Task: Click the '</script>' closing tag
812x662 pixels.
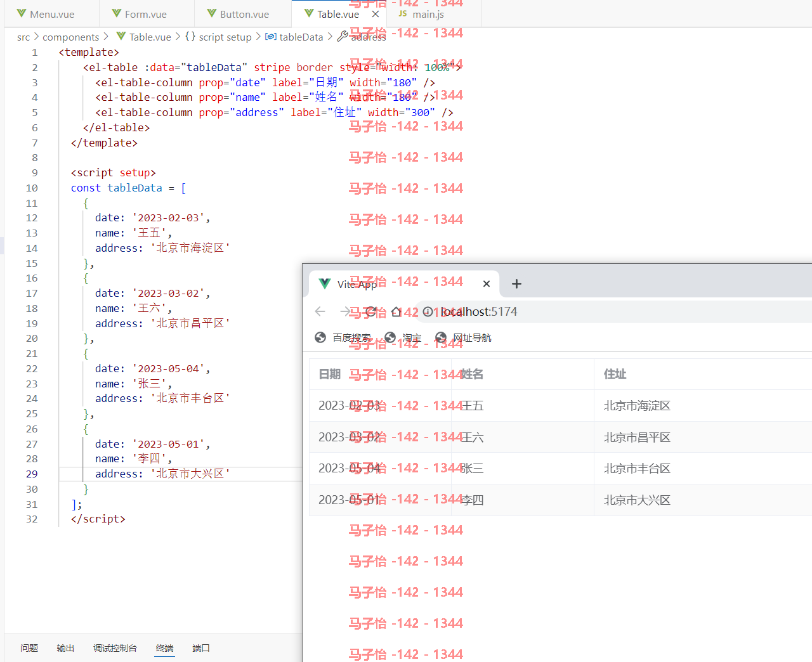Action: pos(98,519)
